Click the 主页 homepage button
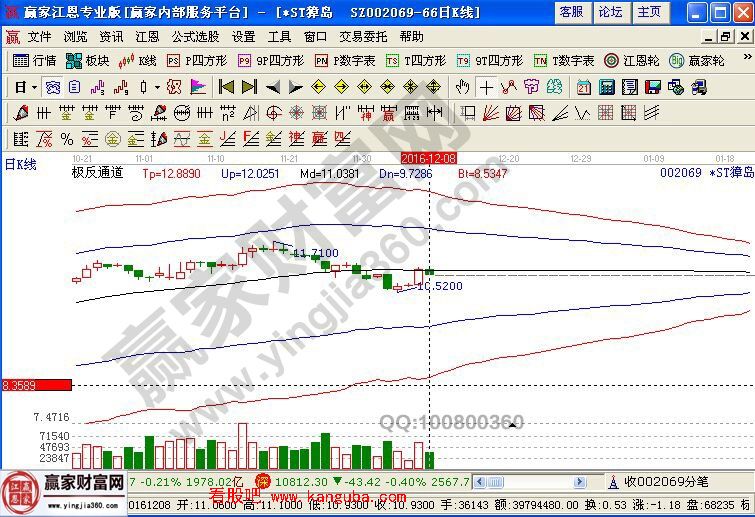Screen dimensions: 755x517 click(x=650, y=12)
